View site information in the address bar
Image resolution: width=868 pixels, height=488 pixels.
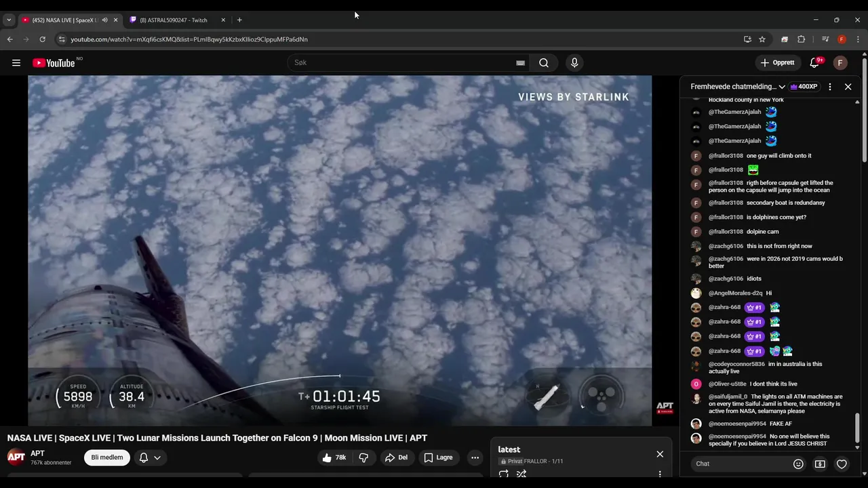click(x=61, y=39)
